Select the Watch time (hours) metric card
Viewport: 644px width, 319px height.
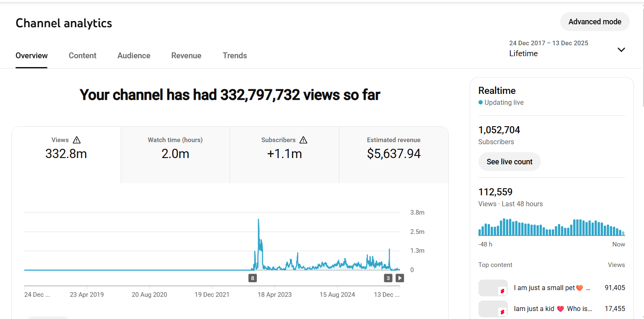point(175,154)
